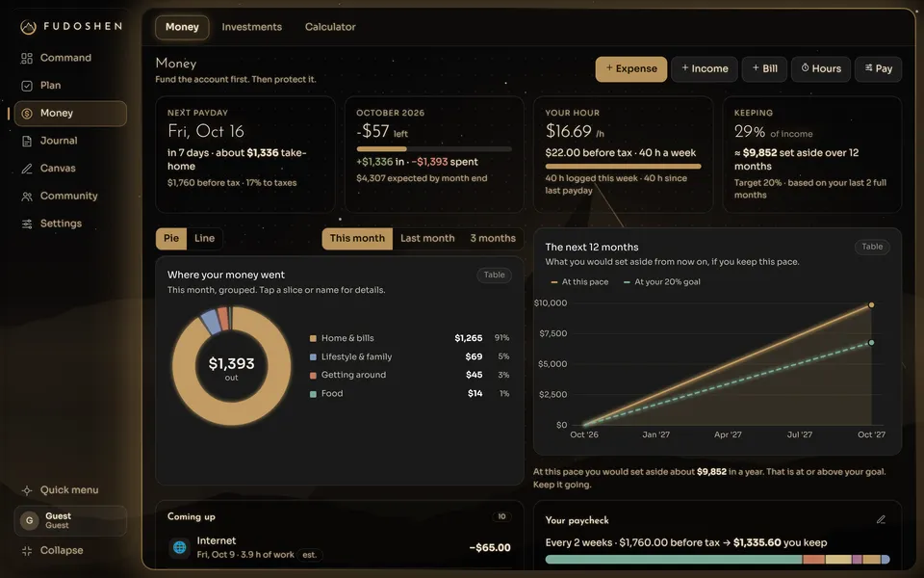Viewport: 924px width, 578px height.
Task: Open Command via its grid icon
Action: (27, 58)
